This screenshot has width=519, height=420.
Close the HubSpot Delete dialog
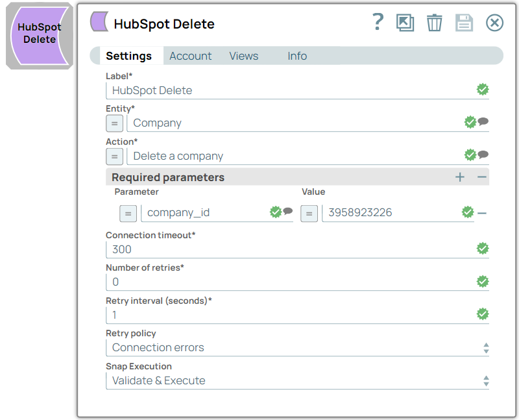tap(494, 23)
